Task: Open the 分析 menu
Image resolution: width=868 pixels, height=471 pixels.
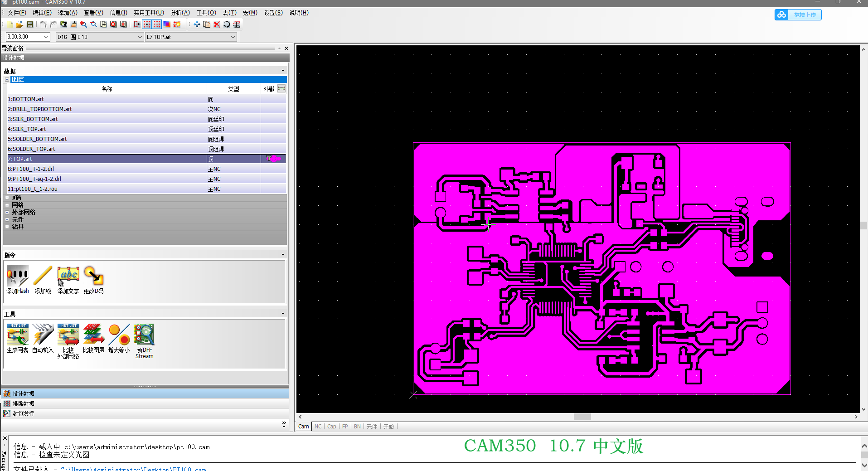Action: (180, 12)
